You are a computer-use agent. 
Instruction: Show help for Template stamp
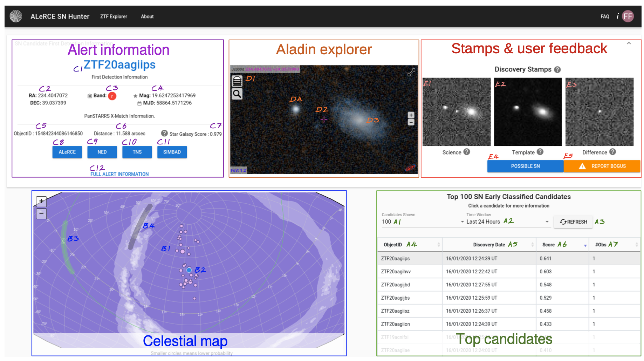coord(540,152)
